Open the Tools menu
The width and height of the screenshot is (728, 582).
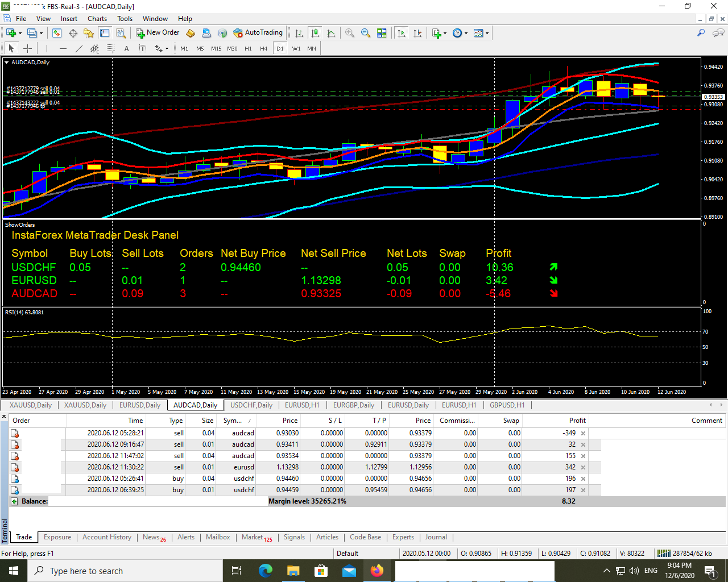tap(125, 19)
